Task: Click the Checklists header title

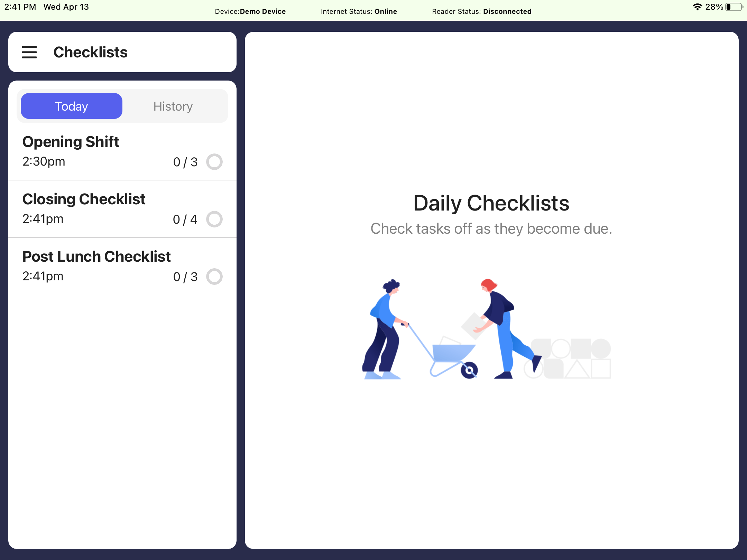Action: tap(91, 52)
